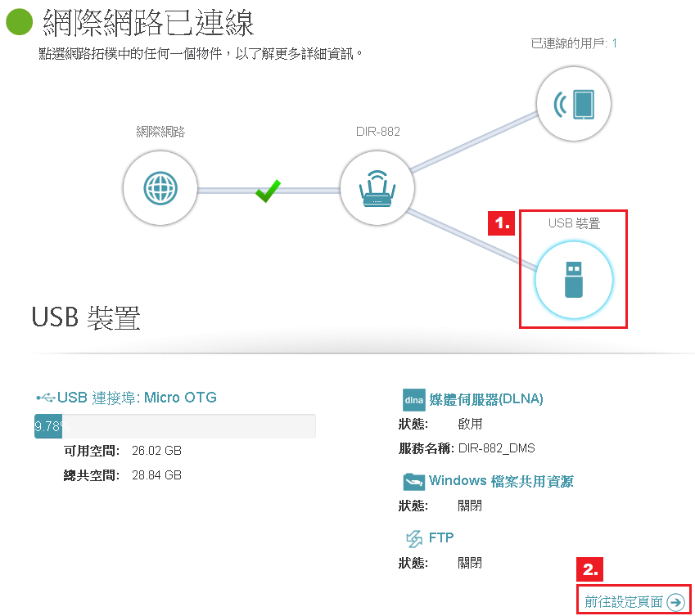Click the green connection checkmark
The height and width of the screenshot is (616, 695).
click(x=267, y=191)
